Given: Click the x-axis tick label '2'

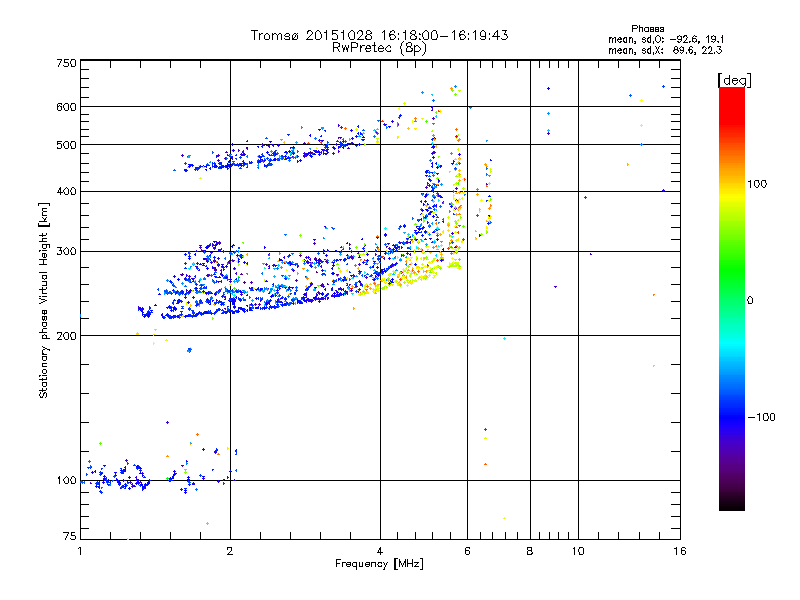Looking at the screenshot, I should (x=230, y=551).
